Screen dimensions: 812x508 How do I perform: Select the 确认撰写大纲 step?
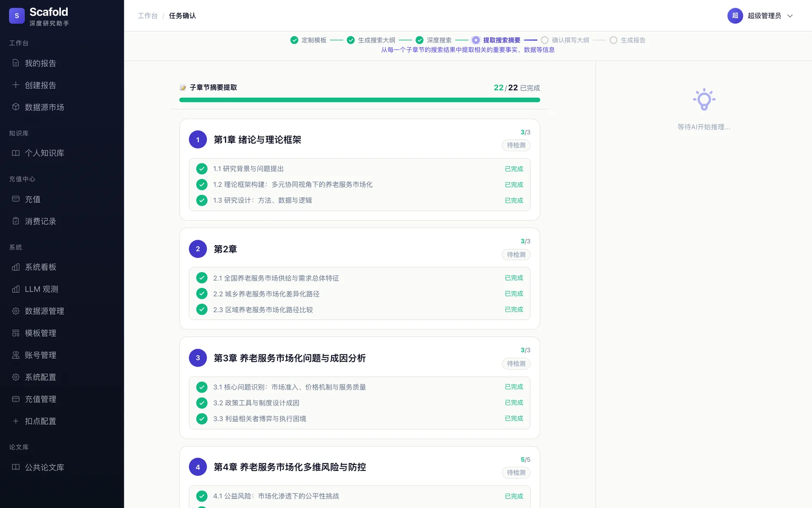tap(565, 40)
